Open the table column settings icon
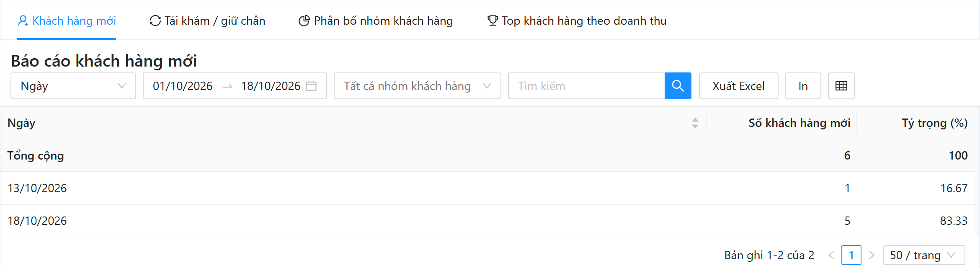The height and width of the screenshot is (268, 980). (841, 86)
